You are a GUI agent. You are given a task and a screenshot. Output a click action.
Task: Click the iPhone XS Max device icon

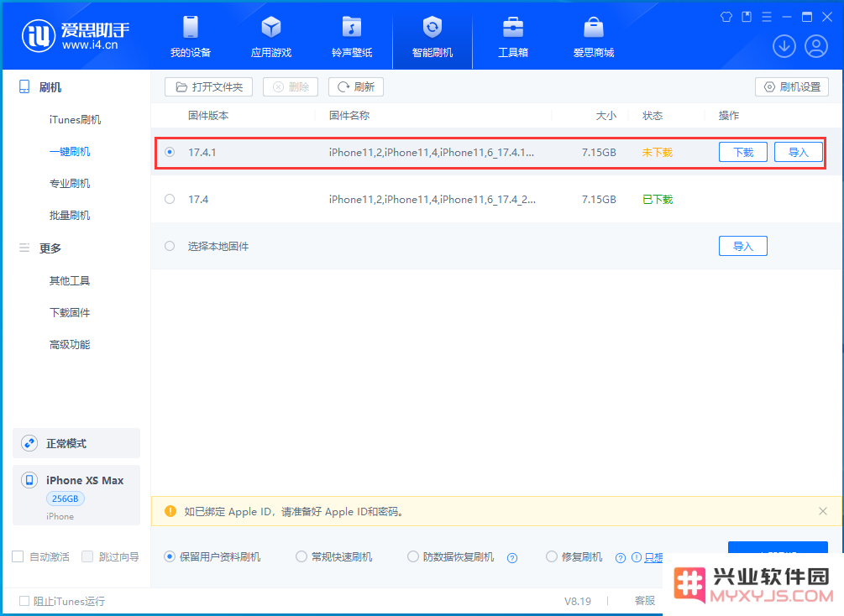(29, 480)
